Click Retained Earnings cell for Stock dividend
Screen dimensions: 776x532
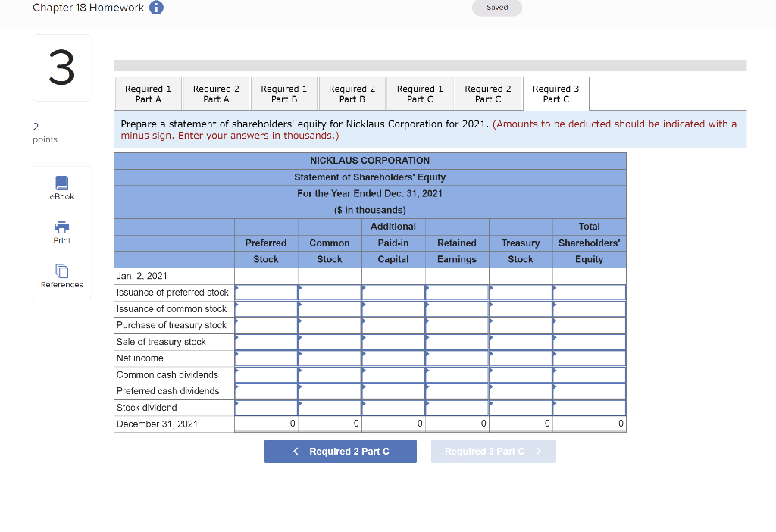[457, 408]
